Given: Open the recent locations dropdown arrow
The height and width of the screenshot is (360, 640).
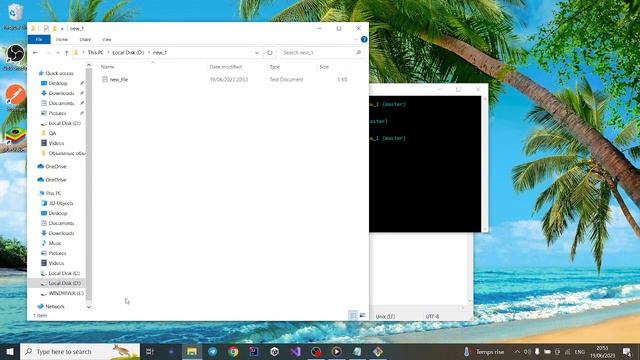Looking at the screenshot, I should tap(58, 53).
